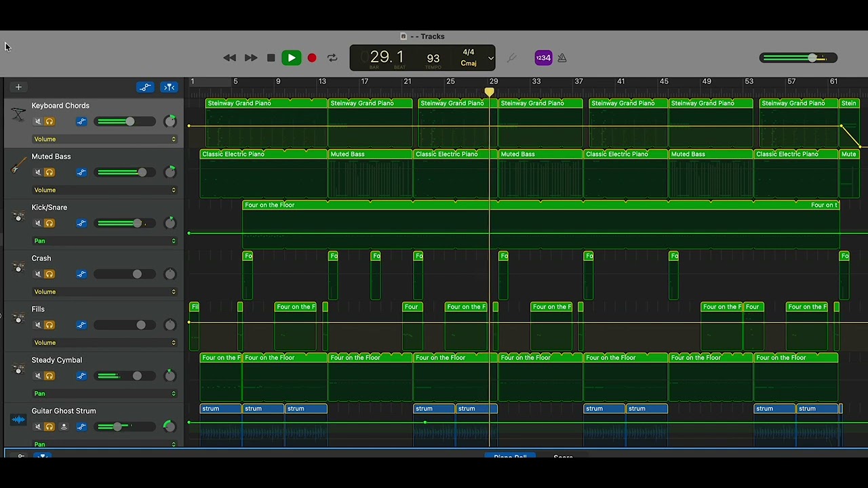Select the Kick/Snare track name
This screenshot has height=488, width=868.
pyautogui.click(x=49, y=207)
